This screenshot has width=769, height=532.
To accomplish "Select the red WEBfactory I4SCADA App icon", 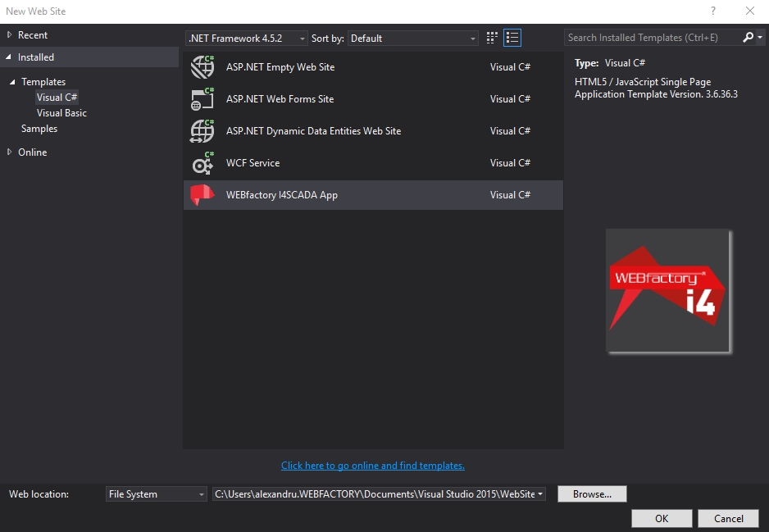I will [x=202, y=194].
